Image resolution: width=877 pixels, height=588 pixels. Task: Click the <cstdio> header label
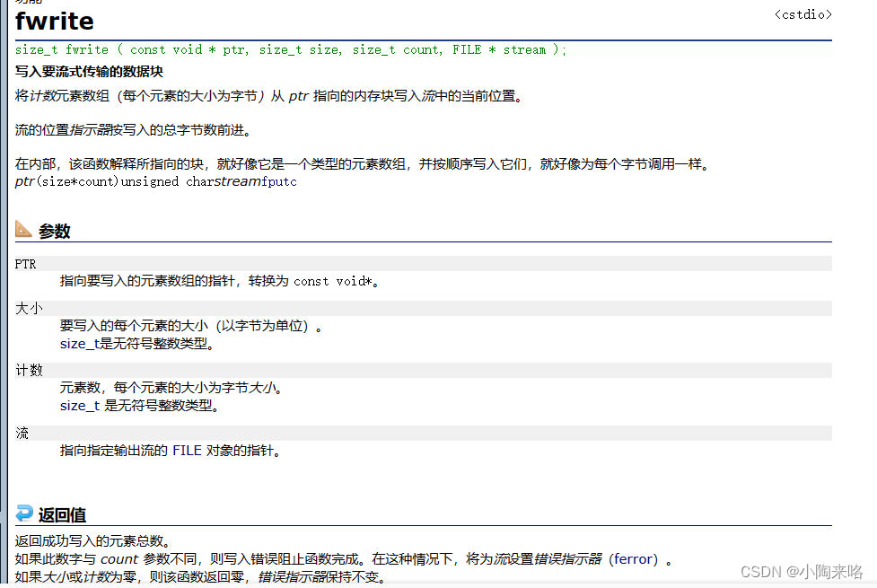pos(803,14)
